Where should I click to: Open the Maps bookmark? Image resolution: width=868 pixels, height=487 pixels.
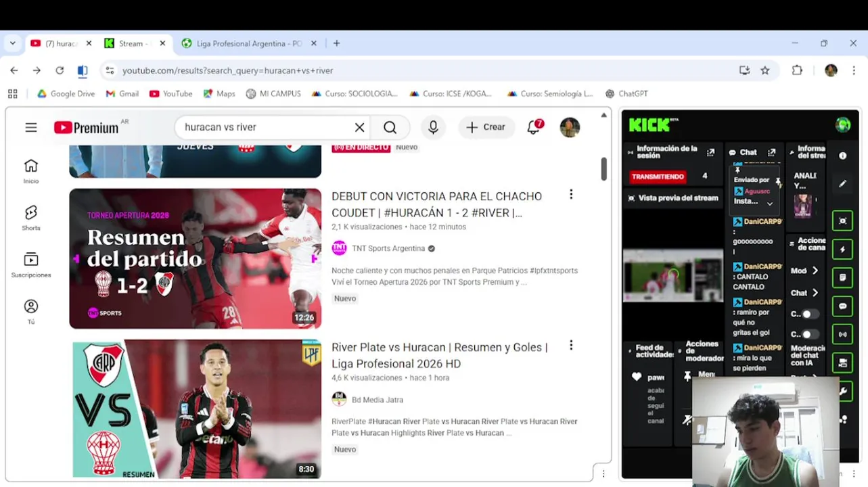tap(219, 94)
